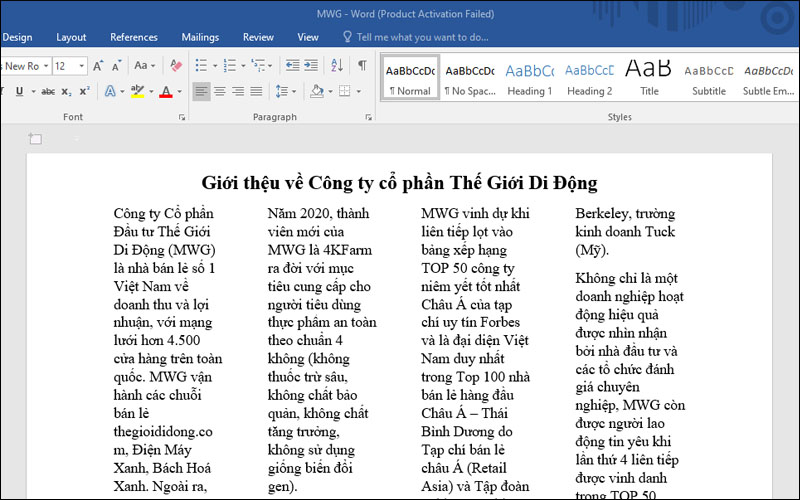Apply the Heading 1 style
Viewport: 800px width, 500px height.
click(x=530, y=78)
